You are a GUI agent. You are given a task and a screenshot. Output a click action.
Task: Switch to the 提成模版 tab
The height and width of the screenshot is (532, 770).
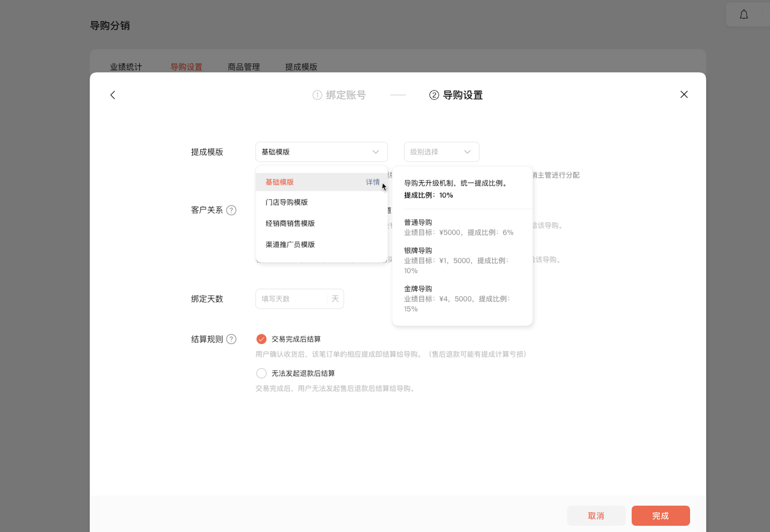click(x=301, y=67)
